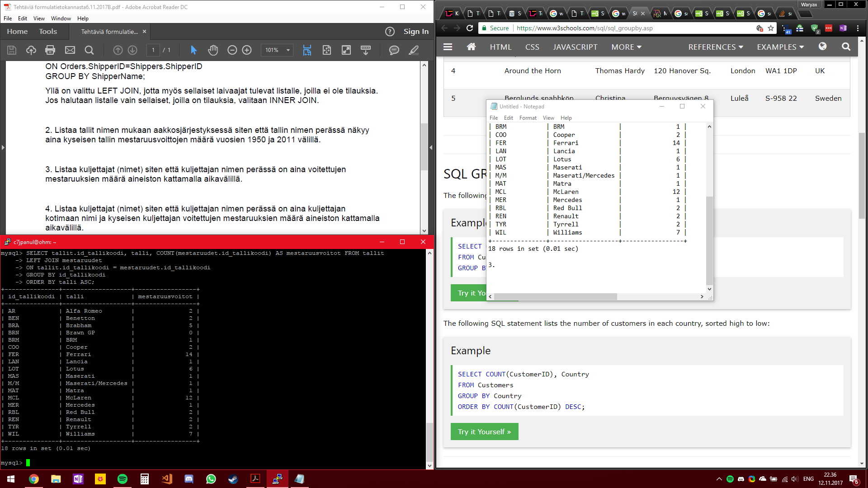This screenshot has width=868, height=488.
Task: Click the cloud upload icon in Acrobat toolbar
Action: (x=31, y=50)
